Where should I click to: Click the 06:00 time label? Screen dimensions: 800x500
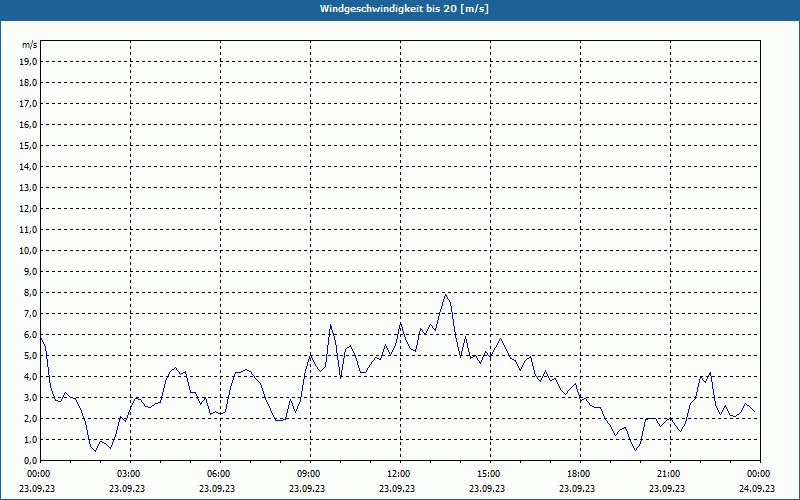[x=221, y=474]
